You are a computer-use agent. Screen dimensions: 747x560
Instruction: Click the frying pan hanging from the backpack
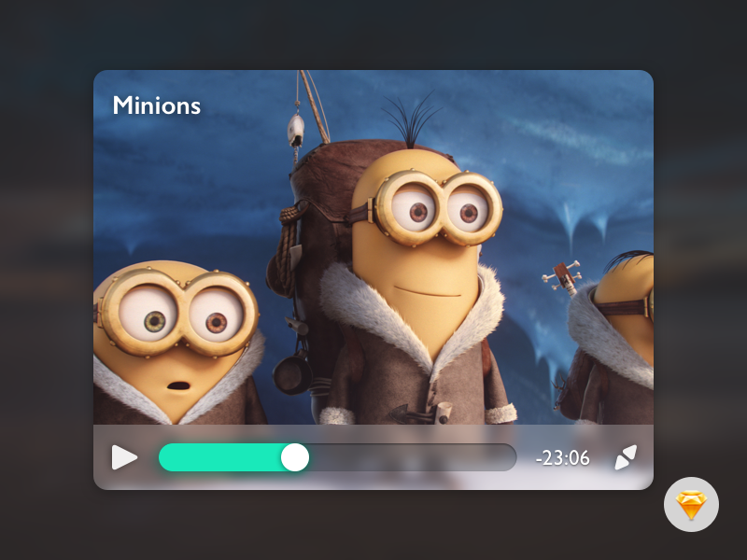click(292, 371)
